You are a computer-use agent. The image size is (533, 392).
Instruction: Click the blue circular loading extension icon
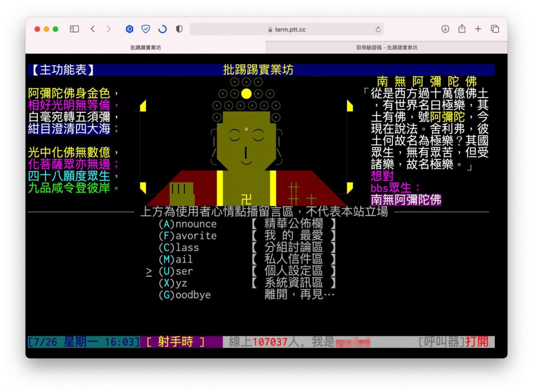point(163,29)
